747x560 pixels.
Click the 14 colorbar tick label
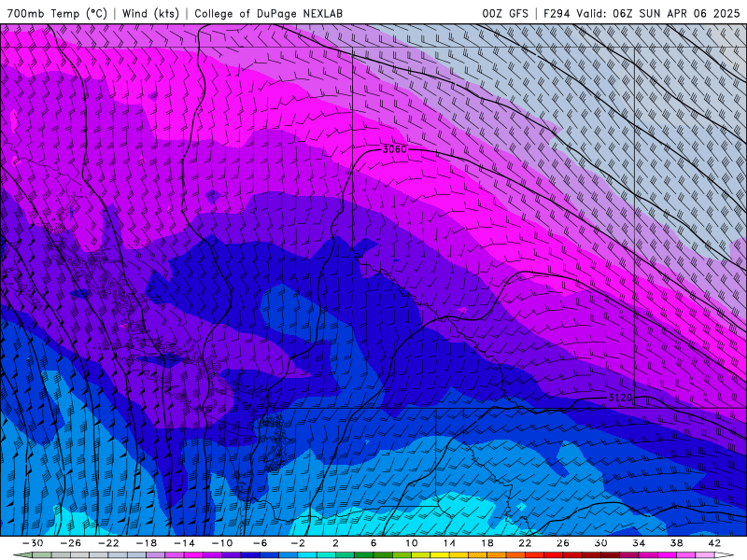click(449, 543)
